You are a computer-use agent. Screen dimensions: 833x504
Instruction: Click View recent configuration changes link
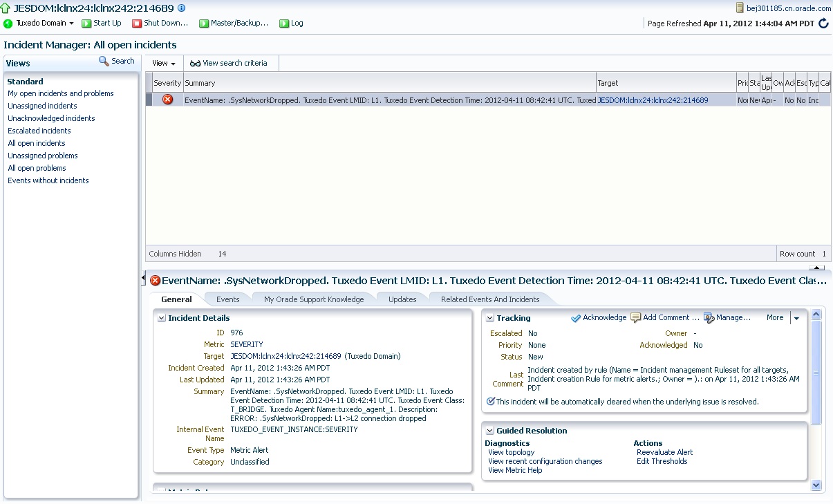click(545, 461)
